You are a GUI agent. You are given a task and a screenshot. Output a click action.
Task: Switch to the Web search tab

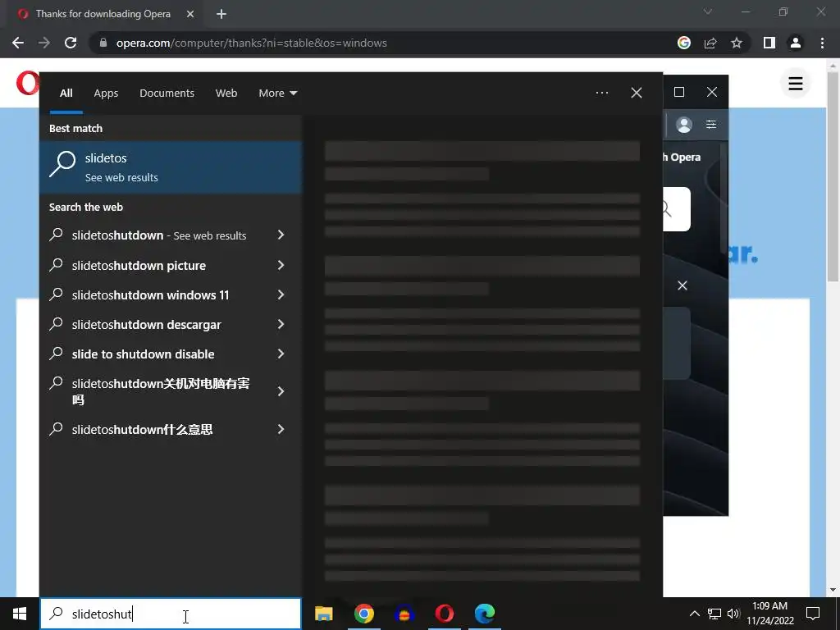tap(226, 94)
